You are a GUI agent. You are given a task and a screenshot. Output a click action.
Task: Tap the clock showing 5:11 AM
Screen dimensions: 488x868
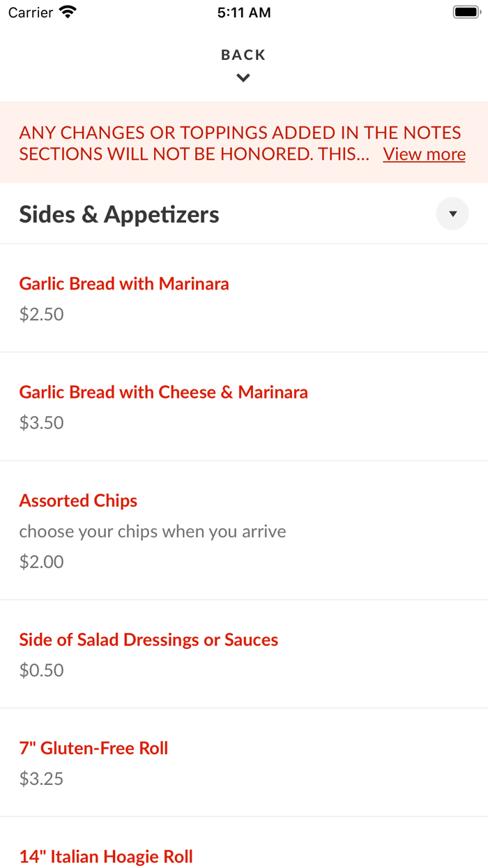pos(243,12)
